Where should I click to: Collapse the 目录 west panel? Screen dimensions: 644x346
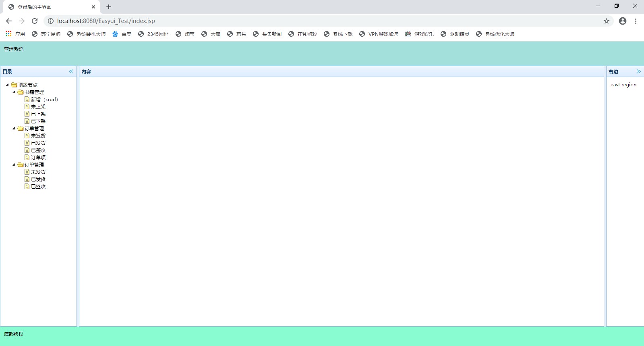pos(71,71)
